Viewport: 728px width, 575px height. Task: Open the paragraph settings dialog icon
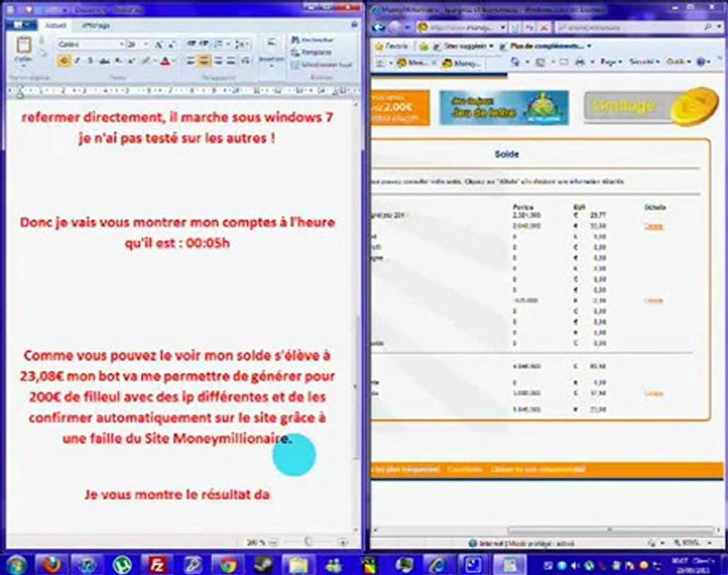[245, 61]
